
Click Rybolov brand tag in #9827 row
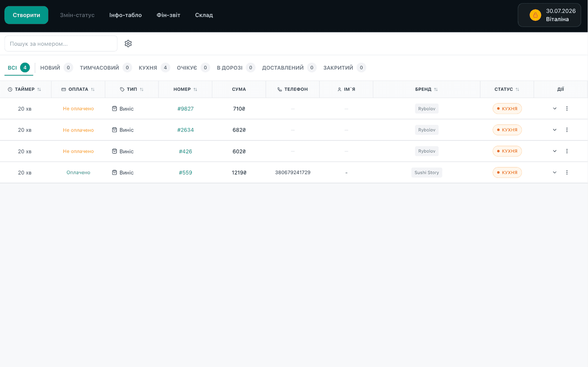click(427, 108)
